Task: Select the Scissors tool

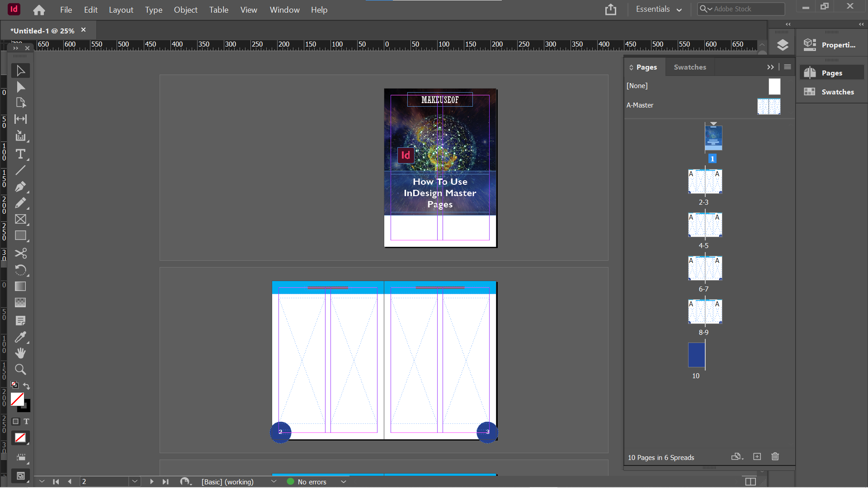Action: coord(20,253)
